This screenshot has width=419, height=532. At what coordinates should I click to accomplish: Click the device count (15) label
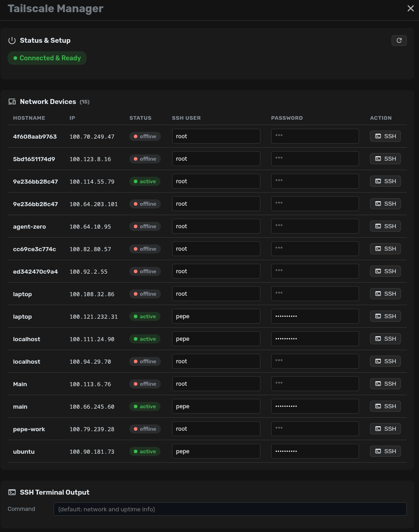[85, 102]
